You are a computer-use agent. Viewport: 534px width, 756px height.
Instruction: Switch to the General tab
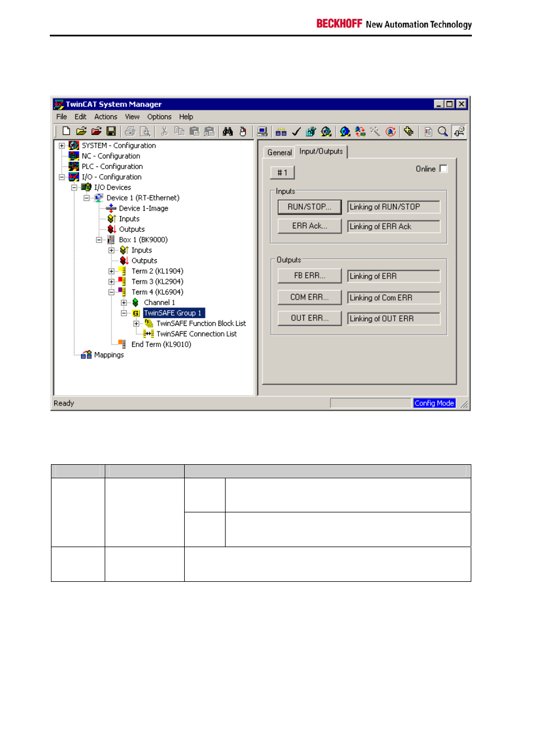click(279, 152)
